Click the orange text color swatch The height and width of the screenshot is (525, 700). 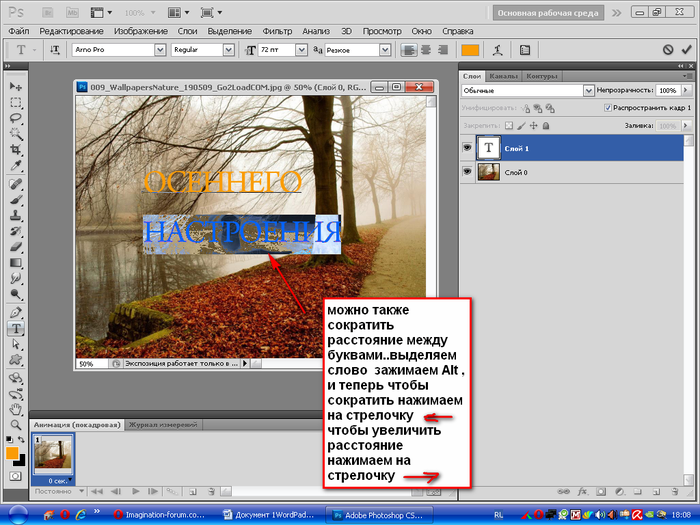(x=470, y=49)
